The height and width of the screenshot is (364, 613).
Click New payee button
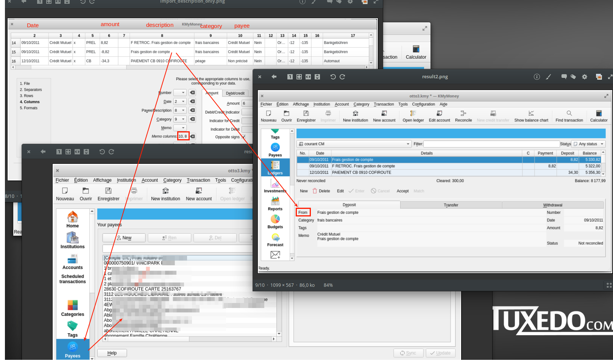click(x=124, y=238)
